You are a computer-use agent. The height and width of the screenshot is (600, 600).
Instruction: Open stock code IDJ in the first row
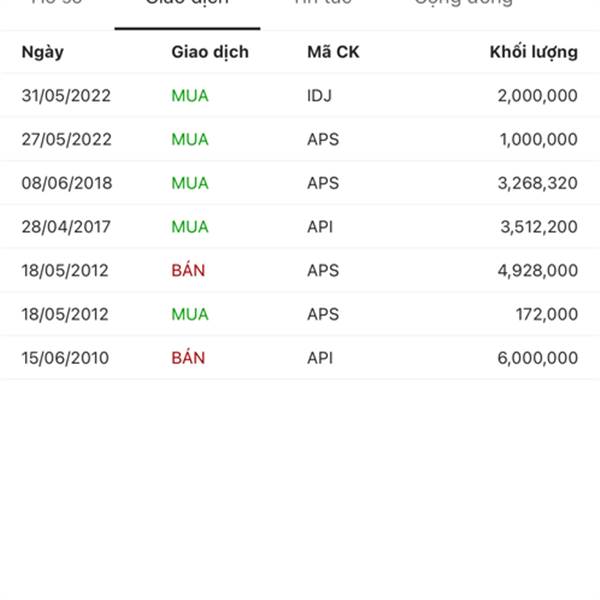(x=319, y=96)
